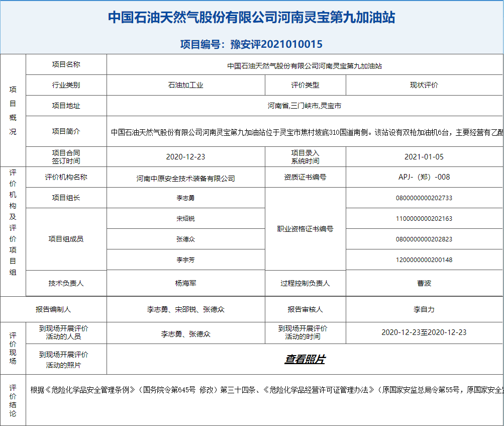Select system entry date 2021-01-05

click(424, 157)
